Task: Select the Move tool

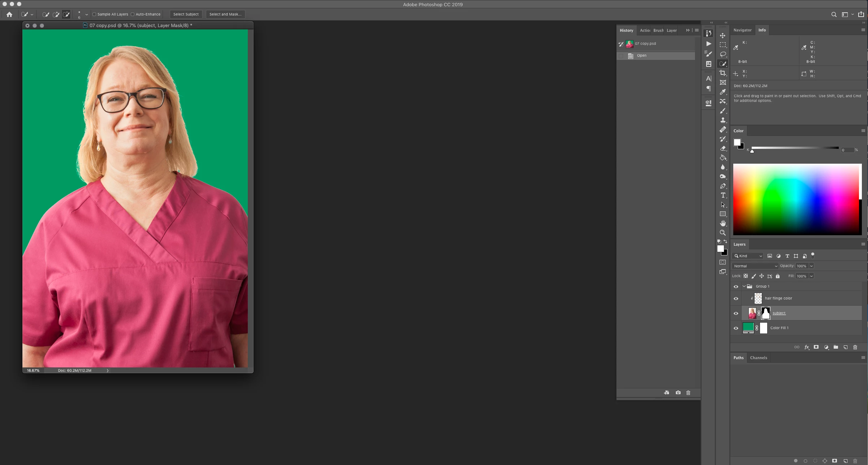Action: point(723,35)
